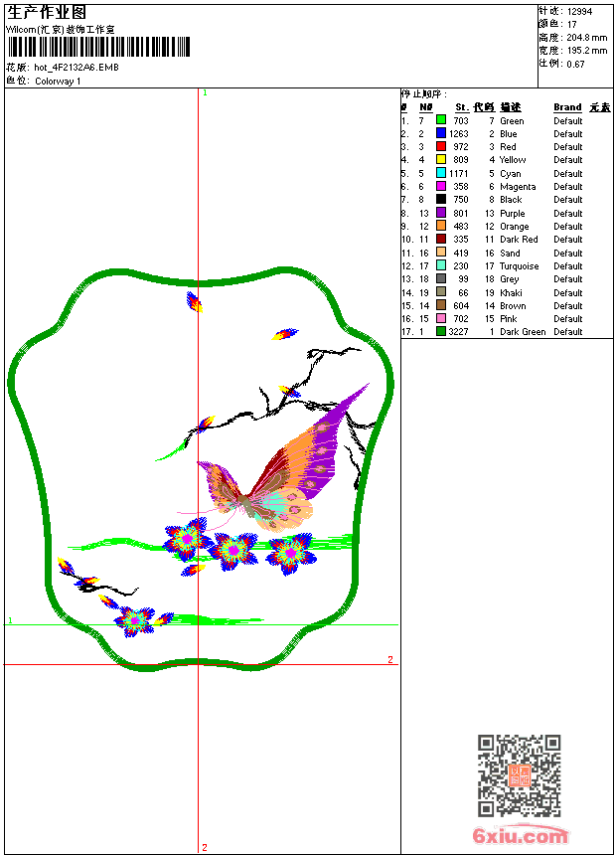Click the Turquoise color swatch

[441, 265]
